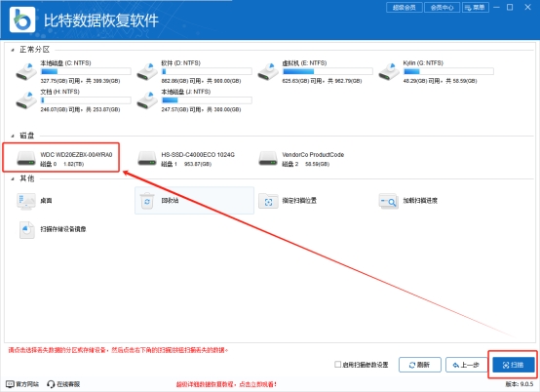Viewport: 540px width, 392px height.
Task: Click the 加载扫描进度 label
Action: coord(420,201)
